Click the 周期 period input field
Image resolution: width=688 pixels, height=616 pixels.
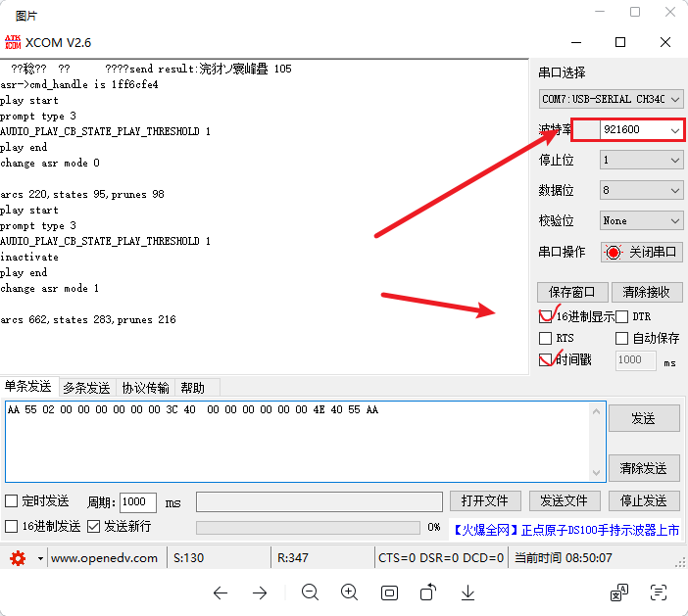coord(138,502)
